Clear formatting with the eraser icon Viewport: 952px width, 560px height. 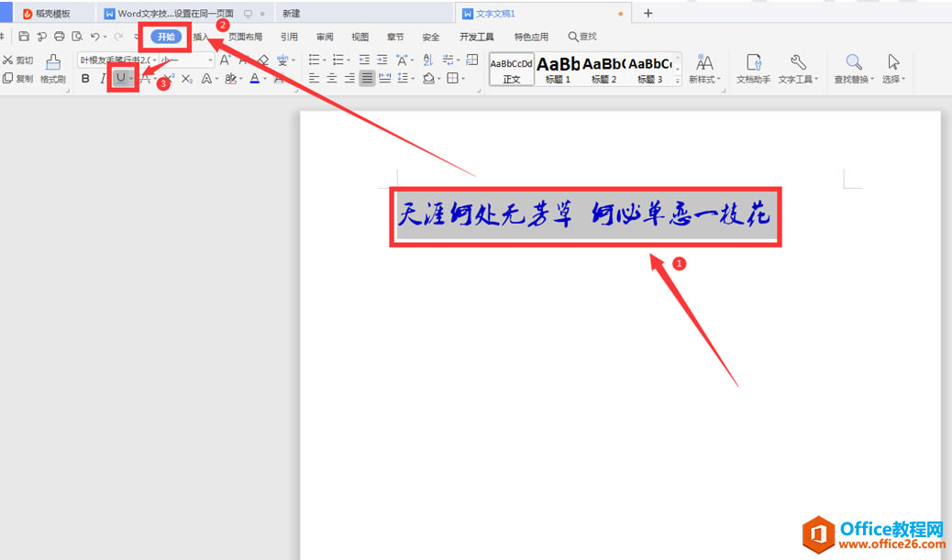263,60
